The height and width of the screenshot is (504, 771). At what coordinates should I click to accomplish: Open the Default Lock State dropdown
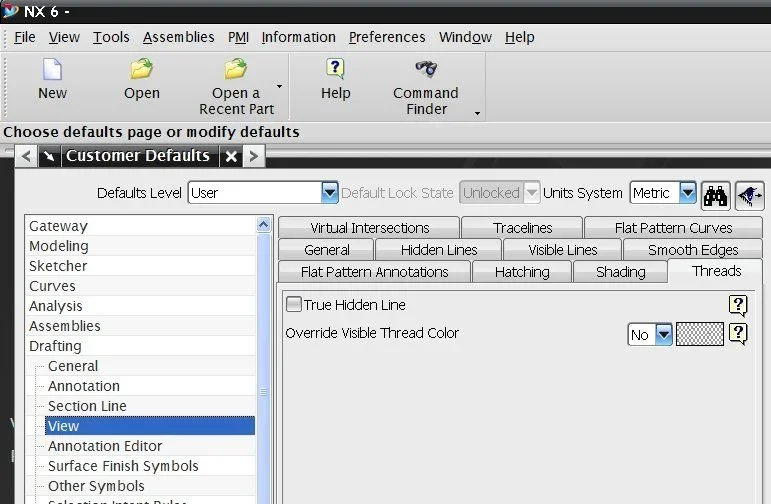pyautogui.click(x=532, y=193)
